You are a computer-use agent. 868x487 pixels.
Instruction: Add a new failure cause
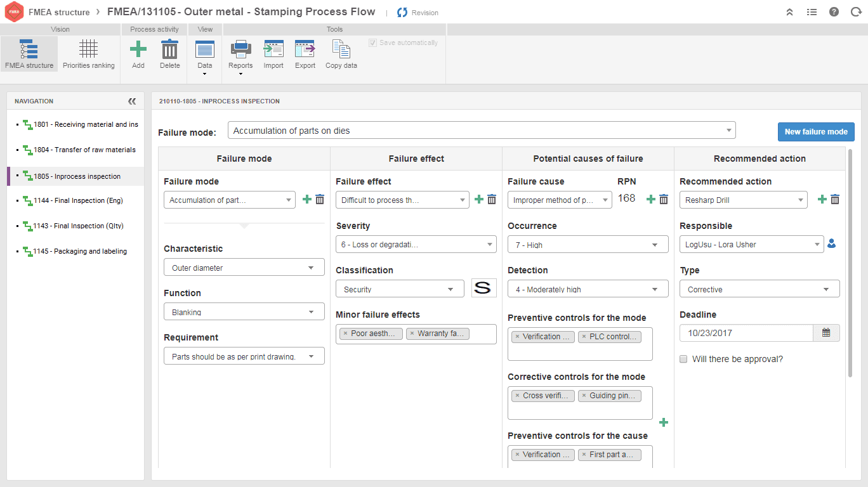point(650,200)
